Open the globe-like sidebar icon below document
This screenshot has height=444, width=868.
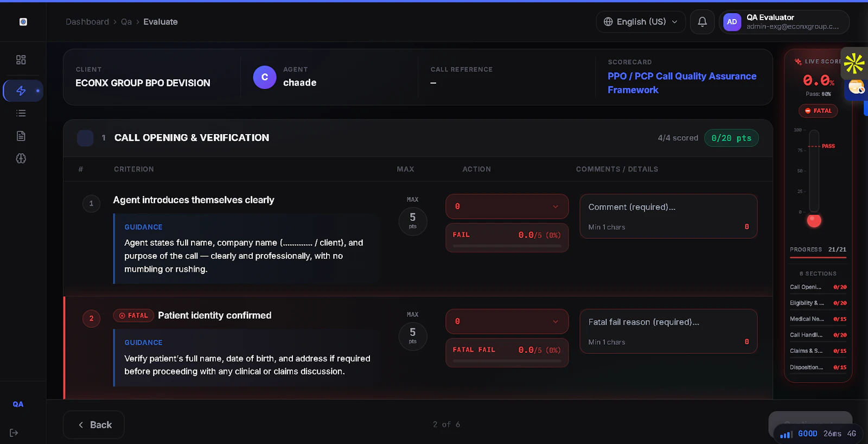[21, 158]
